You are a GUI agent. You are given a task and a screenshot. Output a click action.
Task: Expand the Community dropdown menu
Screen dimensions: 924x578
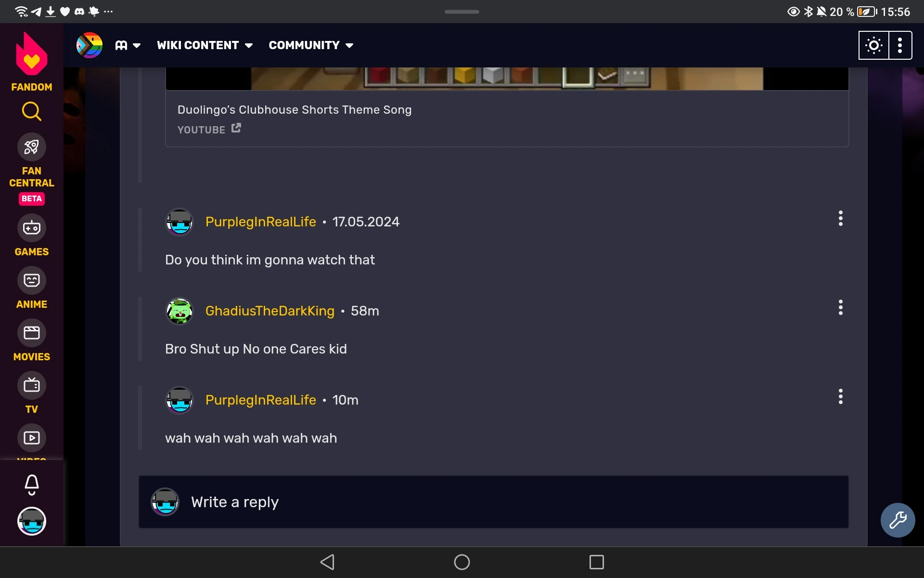pos(311,45)
